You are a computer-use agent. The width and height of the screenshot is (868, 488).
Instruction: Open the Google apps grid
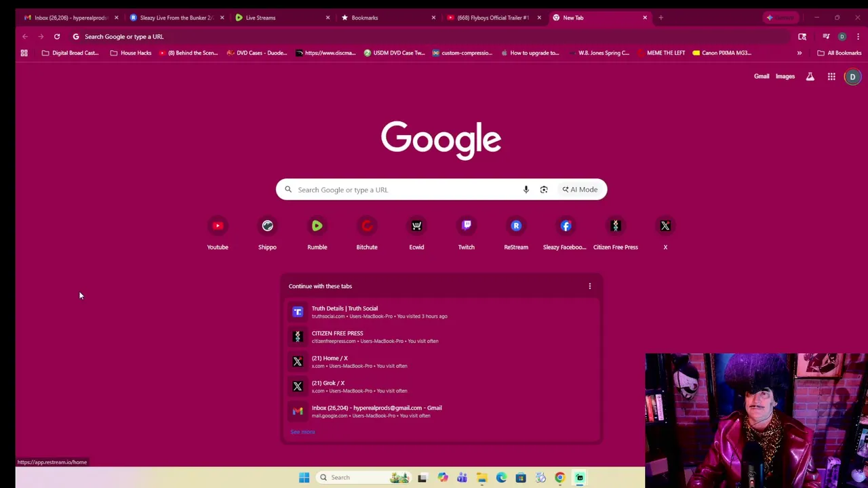[x=831, y=77]
